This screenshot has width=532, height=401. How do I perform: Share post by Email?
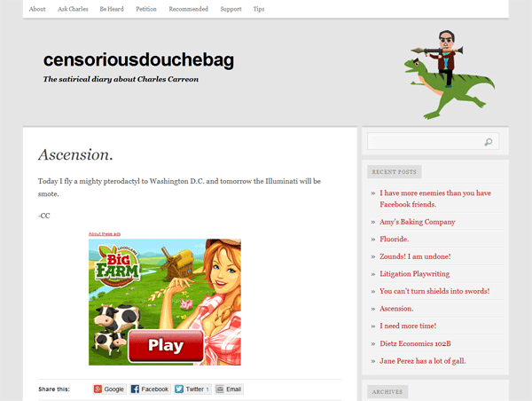[x=229, y=389]
